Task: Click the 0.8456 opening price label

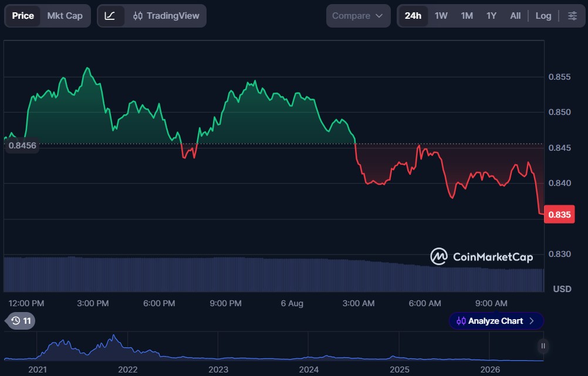Action: coord(22,145)
